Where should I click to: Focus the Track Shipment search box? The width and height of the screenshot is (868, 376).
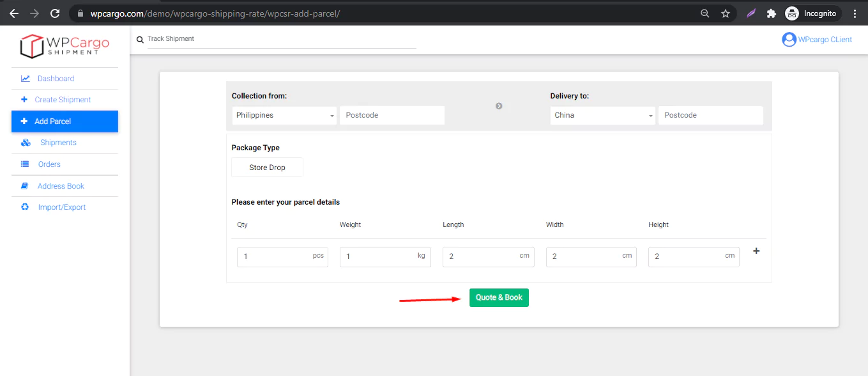click(x=281, y=39)
